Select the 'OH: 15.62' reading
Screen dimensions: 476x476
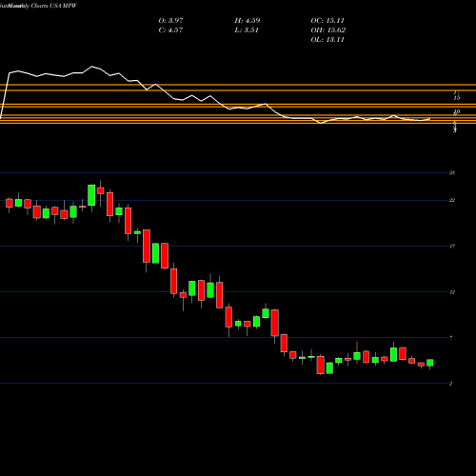(328, 30)
